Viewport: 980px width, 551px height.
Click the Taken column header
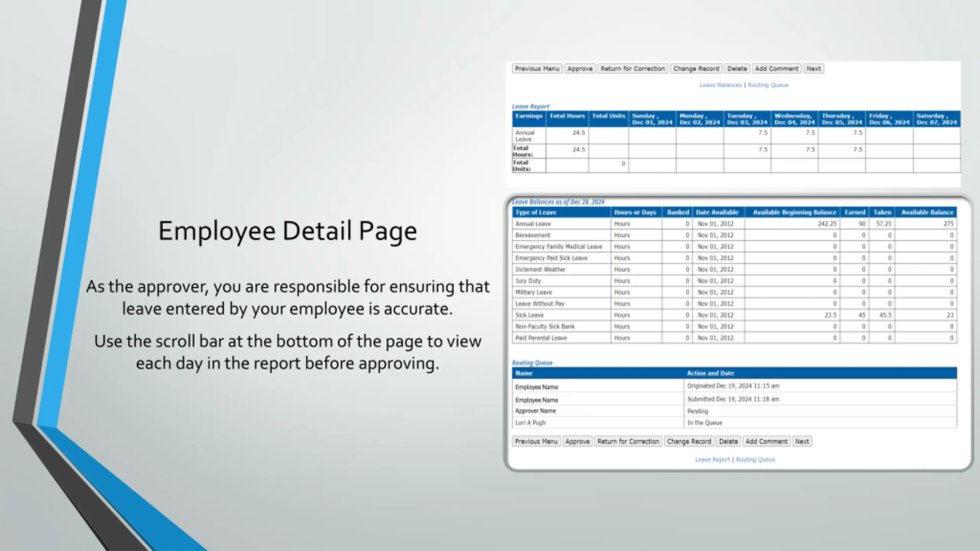[x=882, y=212]
